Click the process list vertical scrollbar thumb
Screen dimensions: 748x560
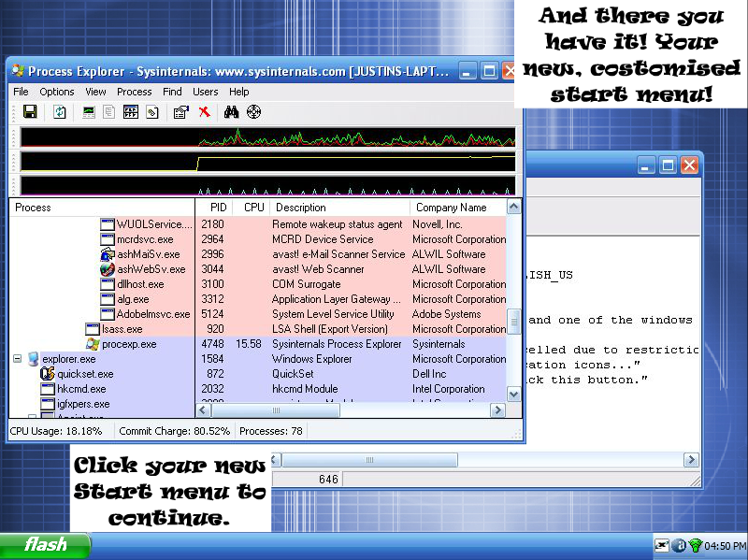point(513,322)
